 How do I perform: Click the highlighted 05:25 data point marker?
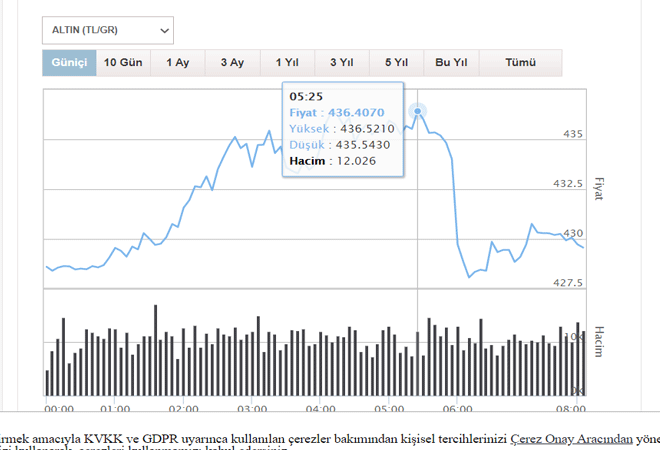418,111
